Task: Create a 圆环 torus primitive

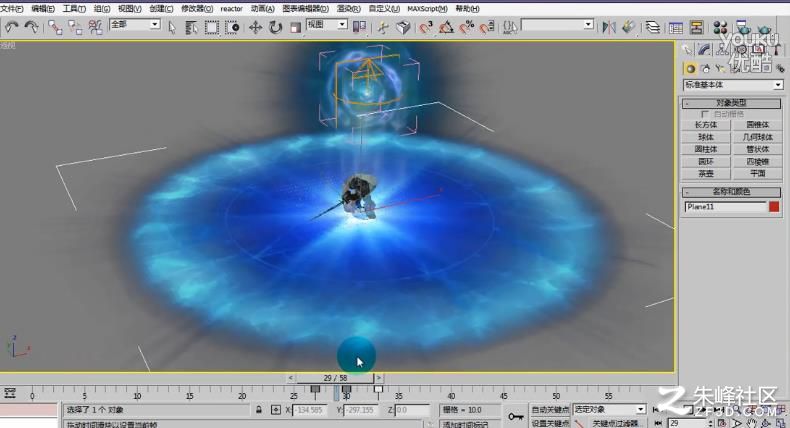Action: coord(705,161)
